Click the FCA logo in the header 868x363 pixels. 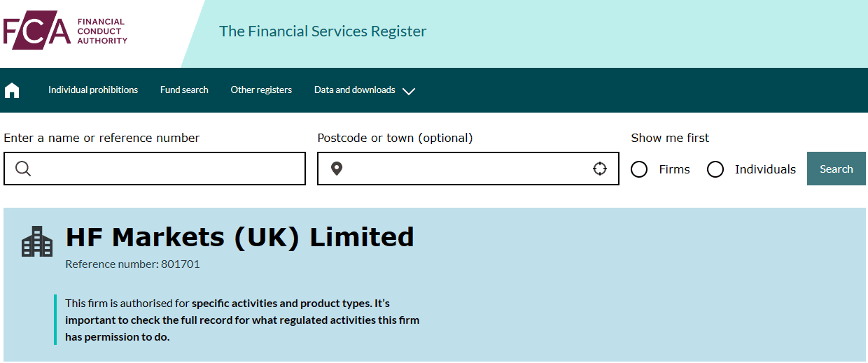pyautogui.click(x=65, y=32)
